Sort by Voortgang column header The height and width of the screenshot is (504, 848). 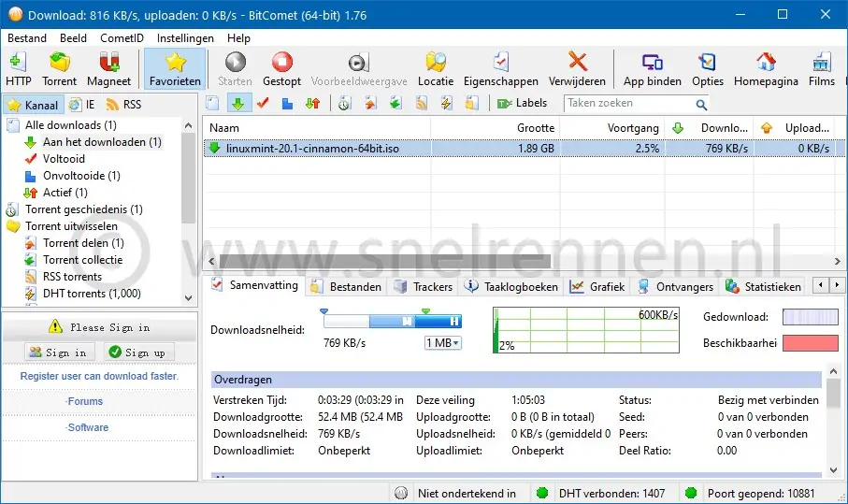[612, 128]
